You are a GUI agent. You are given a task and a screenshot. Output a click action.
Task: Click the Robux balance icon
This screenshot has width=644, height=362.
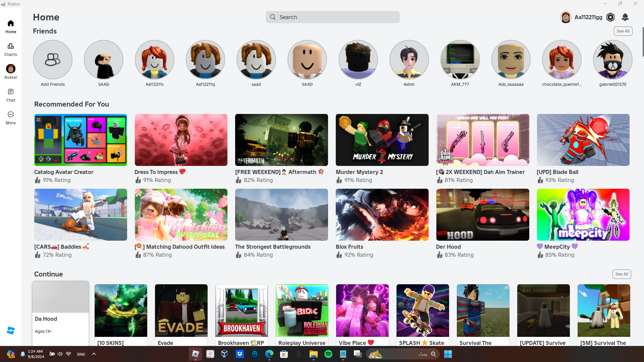(x=610, y=17)
